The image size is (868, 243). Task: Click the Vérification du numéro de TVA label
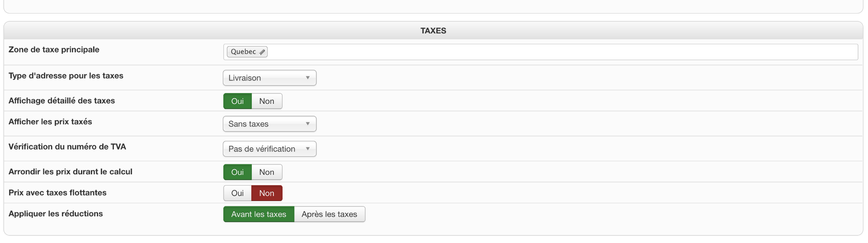point(67,147)
